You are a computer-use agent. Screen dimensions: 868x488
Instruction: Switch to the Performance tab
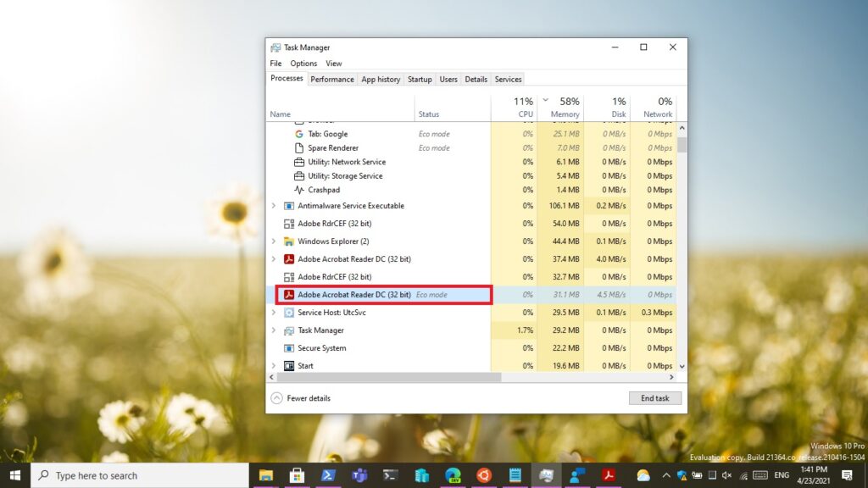(x=331, y=80)
